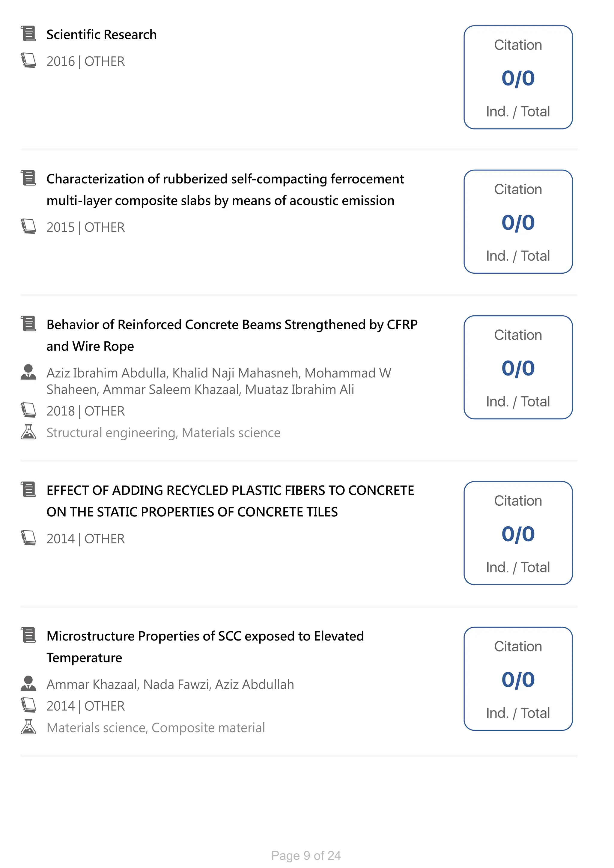Click the document icon beside the recycled plastic fibers title
Image resolution: width=614 pixels, height=868 pixels.
28,489
